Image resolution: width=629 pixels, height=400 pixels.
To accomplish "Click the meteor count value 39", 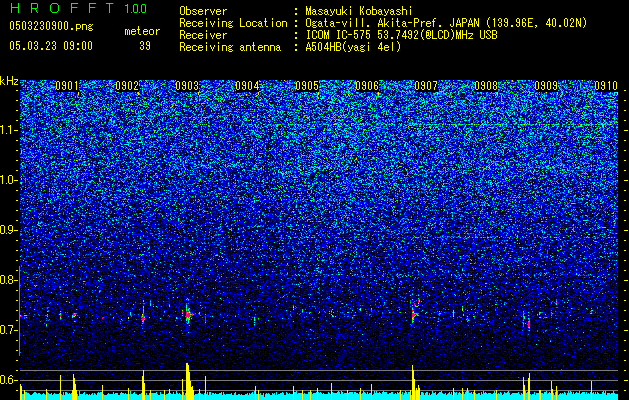I will tap(145, 46).
